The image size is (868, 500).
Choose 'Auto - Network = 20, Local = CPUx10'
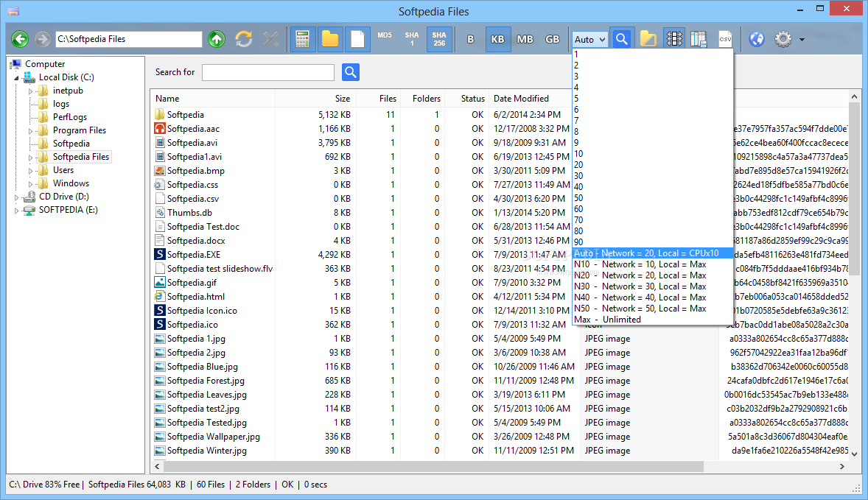tap(654, 253)
